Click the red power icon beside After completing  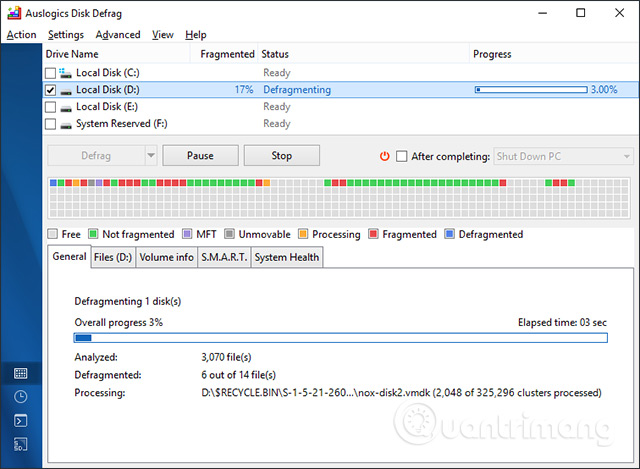pos(384,156)
